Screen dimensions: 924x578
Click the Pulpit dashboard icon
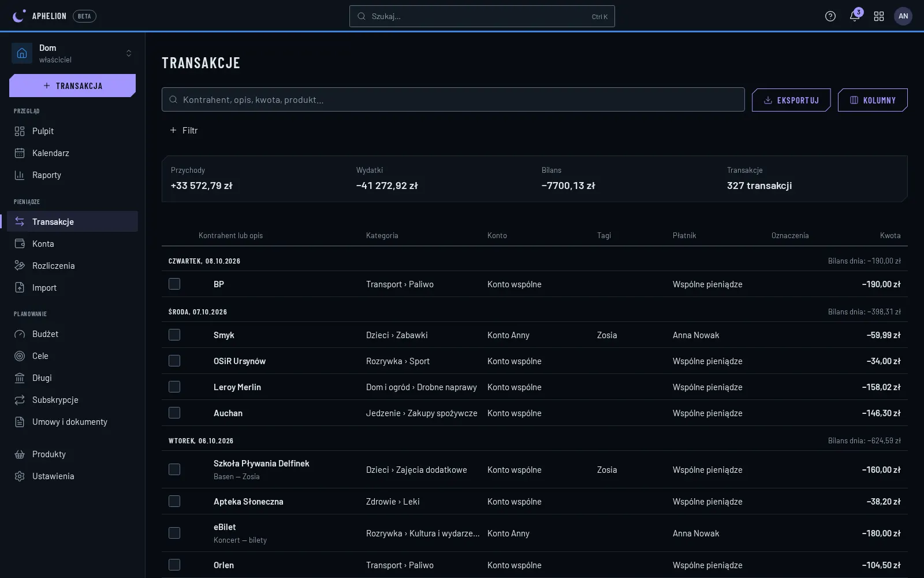click(20, 131)
